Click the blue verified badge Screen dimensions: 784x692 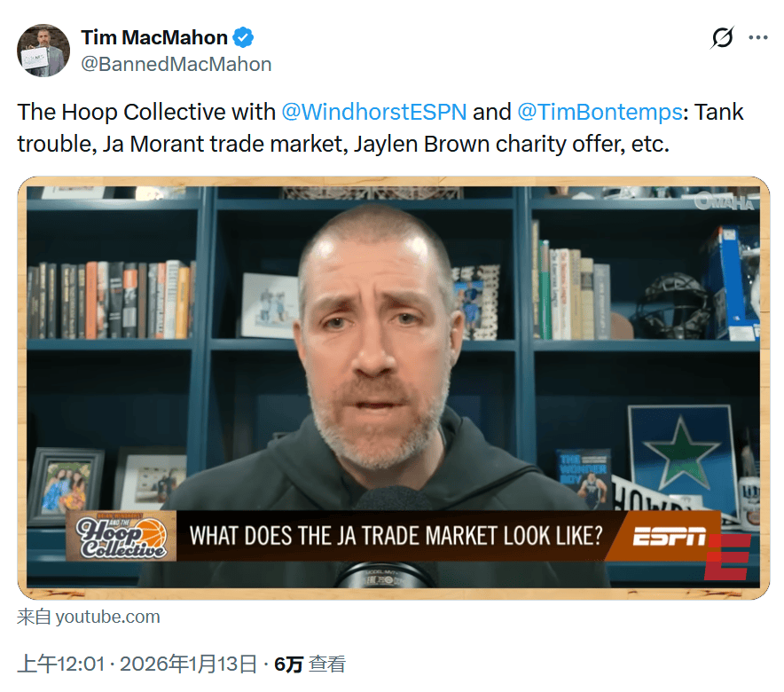[244, 37]
